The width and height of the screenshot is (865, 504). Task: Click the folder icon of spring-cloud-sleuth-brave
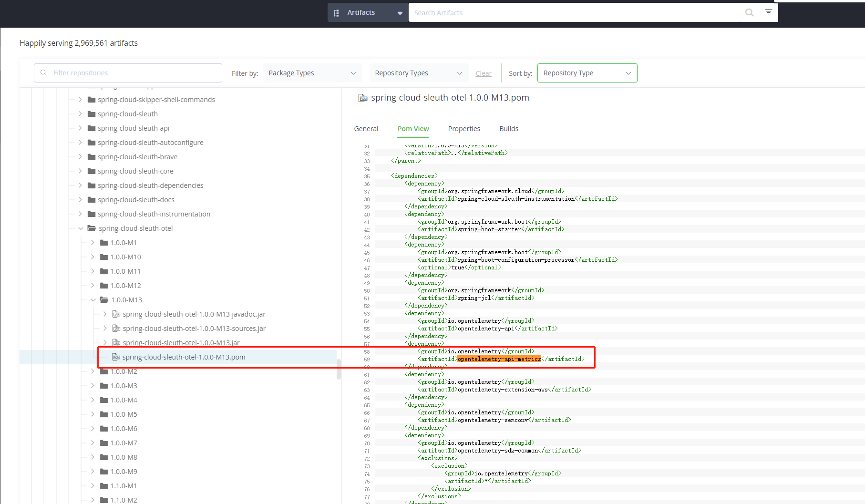[x=91, y=156]
